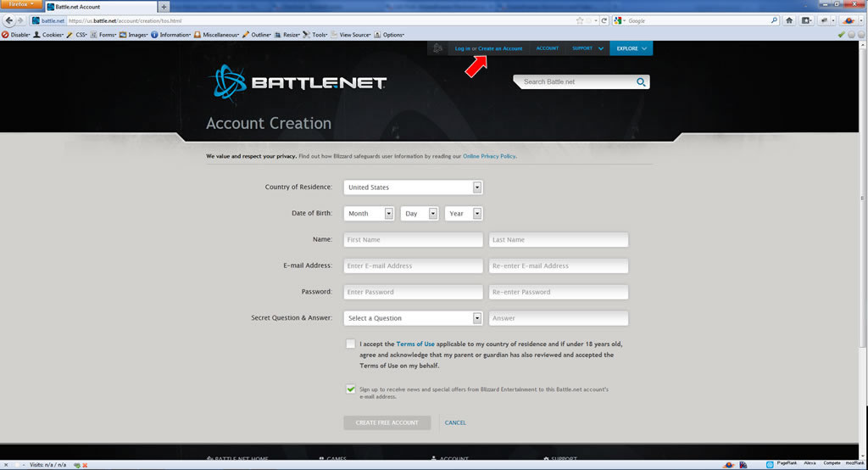Screen dimensions: 868x470
Task: Open the Day dropdown
Action: point(419,214)
